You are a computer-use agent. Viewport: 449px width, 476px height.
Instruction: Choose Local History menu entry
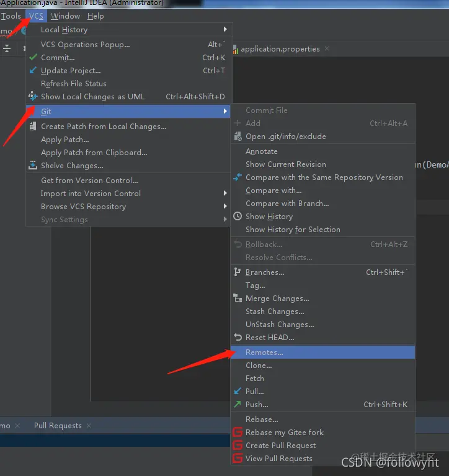129,29
